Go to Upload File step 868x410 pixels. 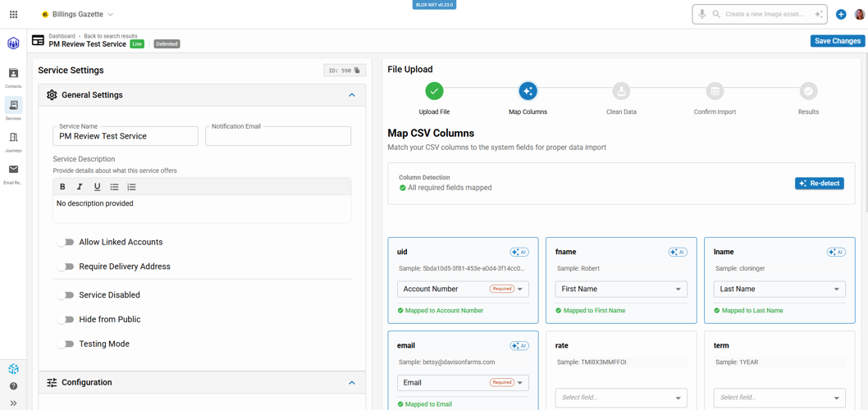coord(434,91)
